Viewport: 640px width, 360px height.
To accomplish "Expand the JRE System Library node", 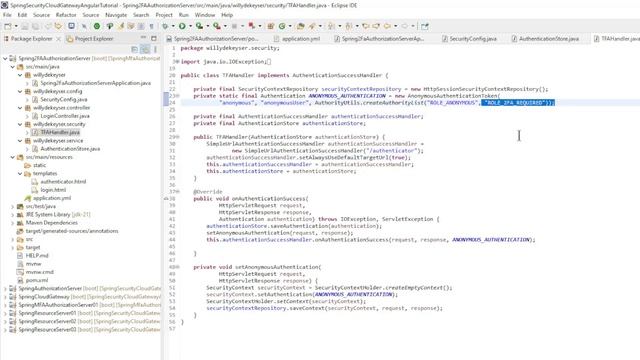I will (13, 214).
